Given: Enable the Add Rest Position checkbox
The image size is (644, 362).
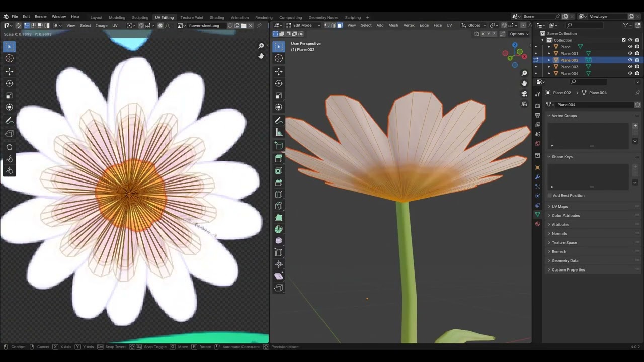Looking at the screenshot, I should pyautogui.click(x=550, y=195).
